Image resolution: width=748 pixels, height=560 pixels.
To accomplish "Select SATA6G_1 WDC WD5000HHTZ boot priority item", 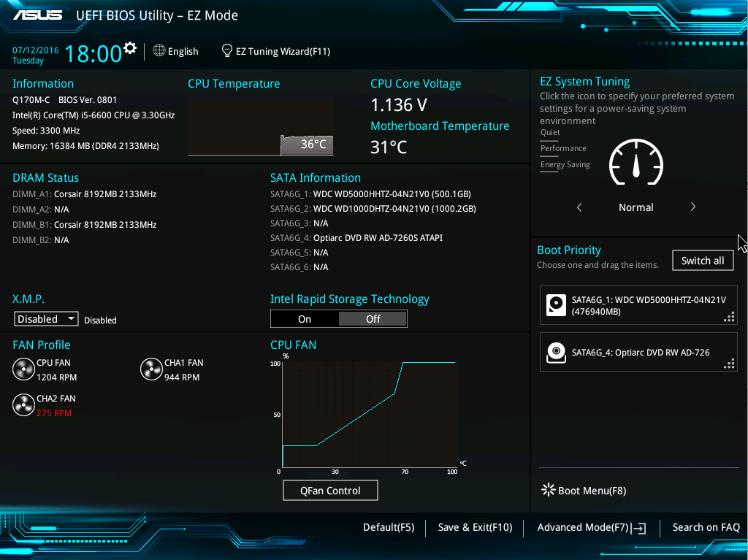I will [638, 305].
